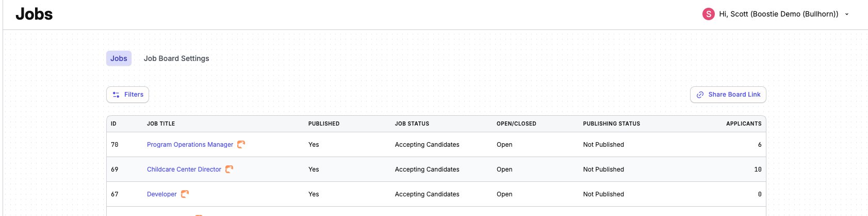Expand the account menu chevron arrow
The width and height of the screenshot is (868, 216).
point(847,14)
